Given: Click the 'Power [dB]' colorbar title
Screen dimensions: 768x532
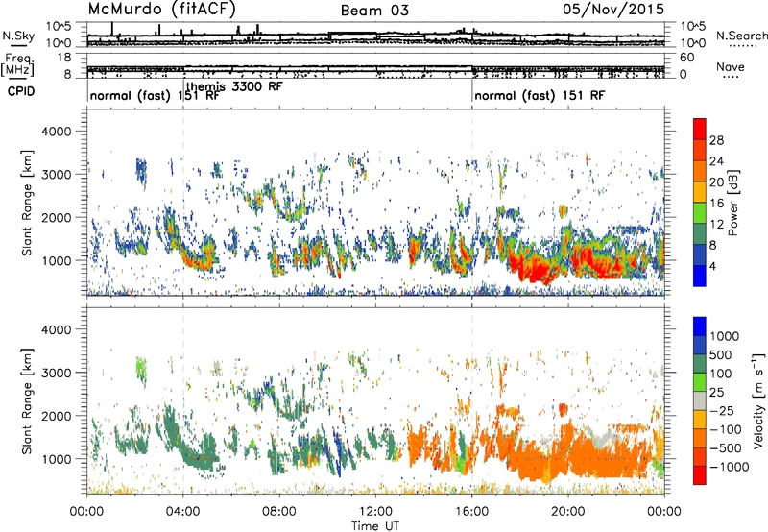Looking at the screenshot, I should click(733, 203).
